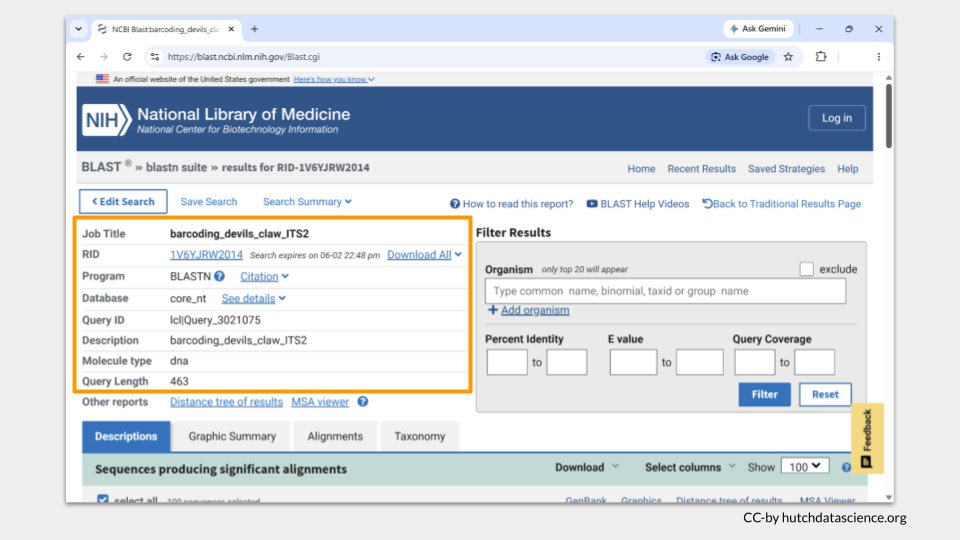Open a new browser tab
This screenshot has height=540, width=960.
click(254, 29)
